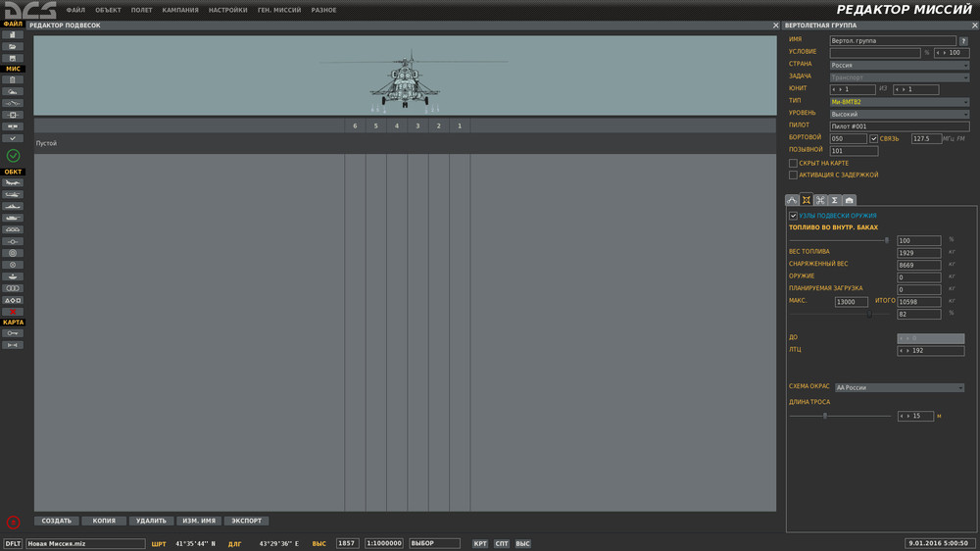The height and width of the screenshot is (551, 980).
Task: Open the ЗАДАЧА dropdown showing Транспорт
Action: point(900,77)
